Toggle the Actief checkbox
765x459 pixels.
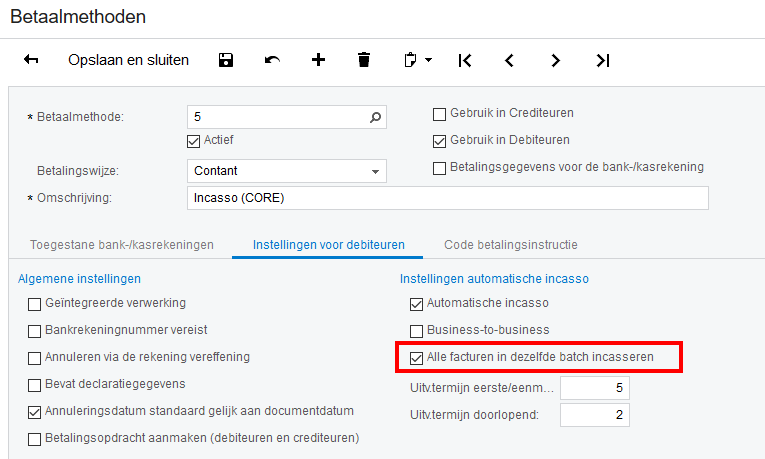[194, 140]
